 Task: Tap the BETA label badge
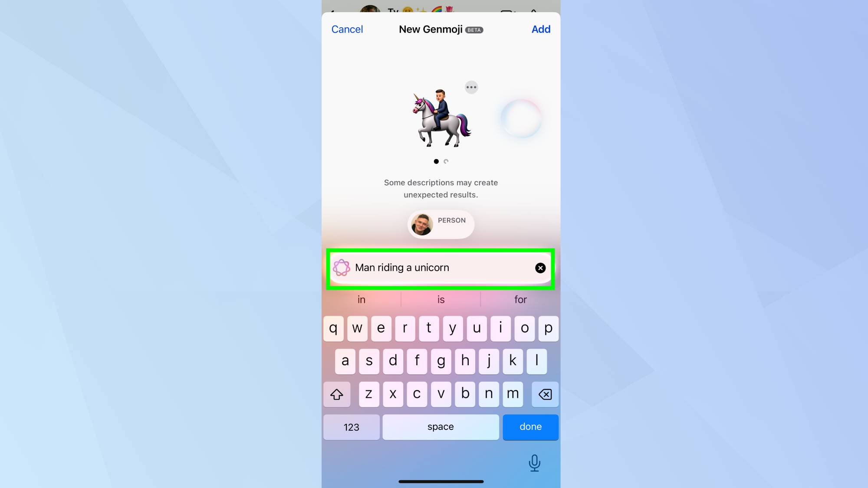tap(474, 30)
